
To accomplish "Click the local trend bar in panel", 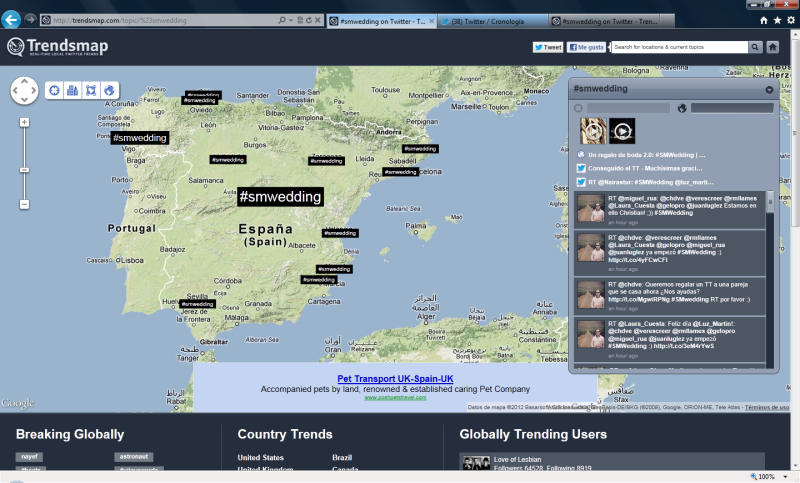I will (x=628, y=108).
